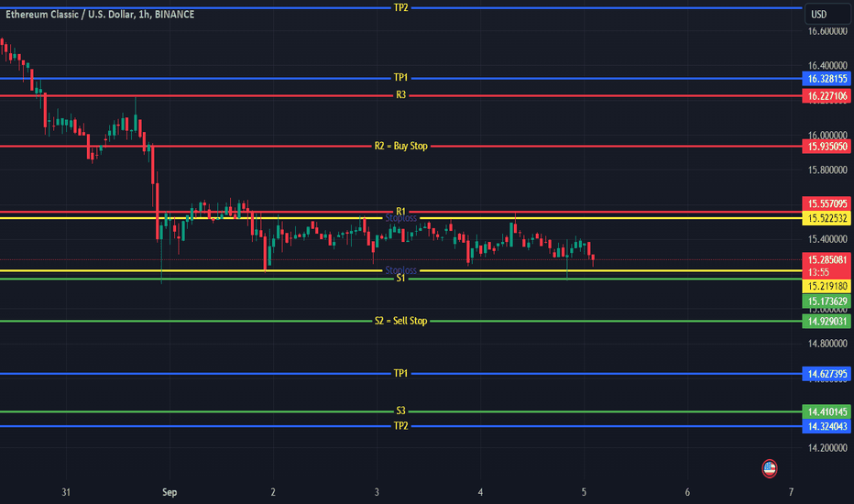Click the 16.600000 price axis tick

[x=827, y=31]
